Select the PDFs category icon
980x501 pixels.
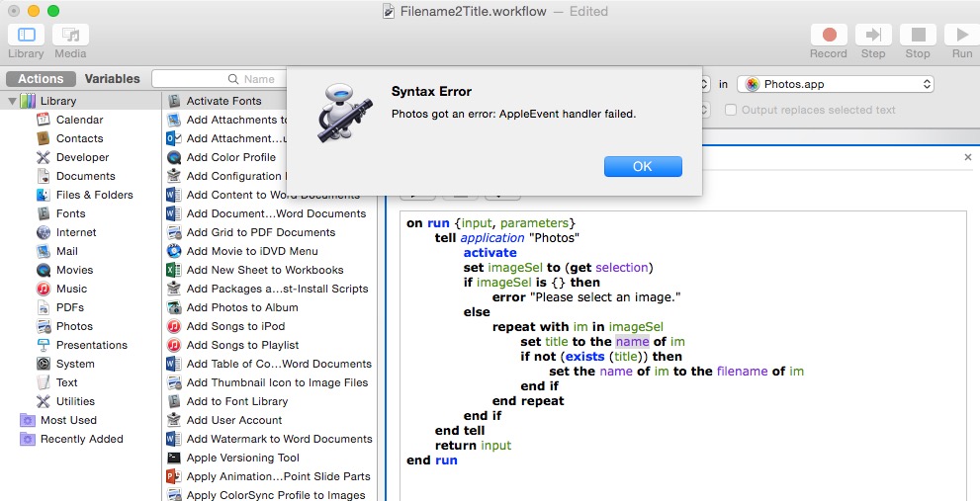coord(44,307)
